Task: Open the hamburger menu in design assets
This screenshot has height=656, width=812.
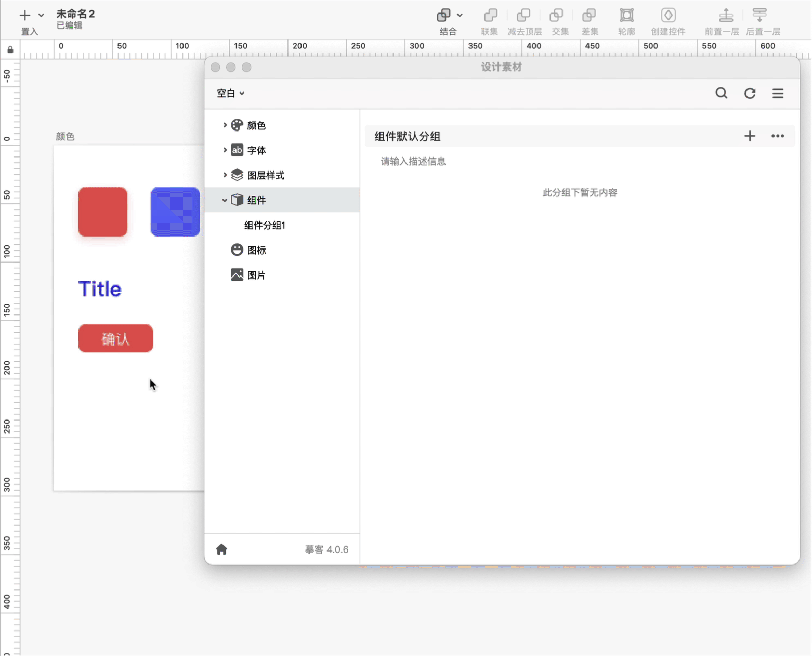Action: click(778, 93)
